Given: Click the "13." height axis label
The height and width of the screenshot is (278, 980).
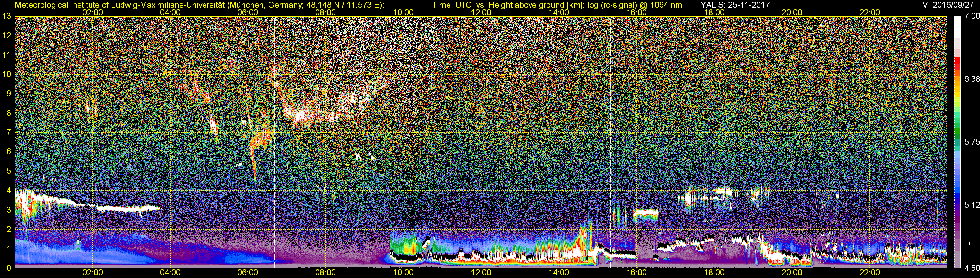Looking at the screenshot, I should click(8, 16).
